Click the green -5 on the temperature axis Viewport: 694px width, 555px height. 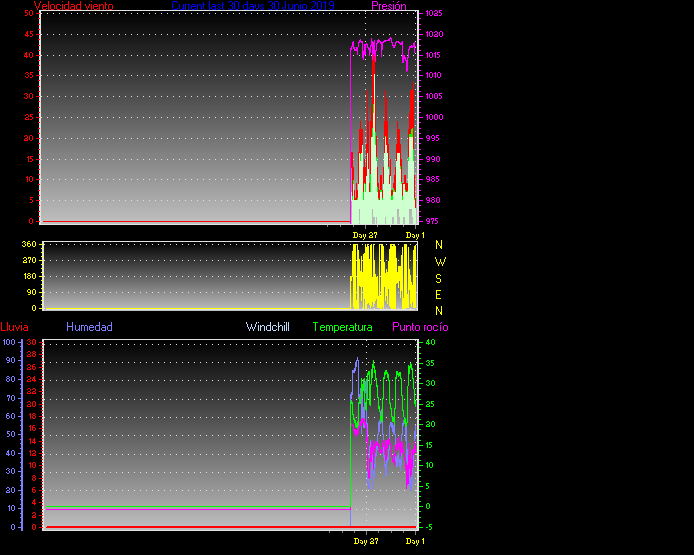(x=429, y=527)
